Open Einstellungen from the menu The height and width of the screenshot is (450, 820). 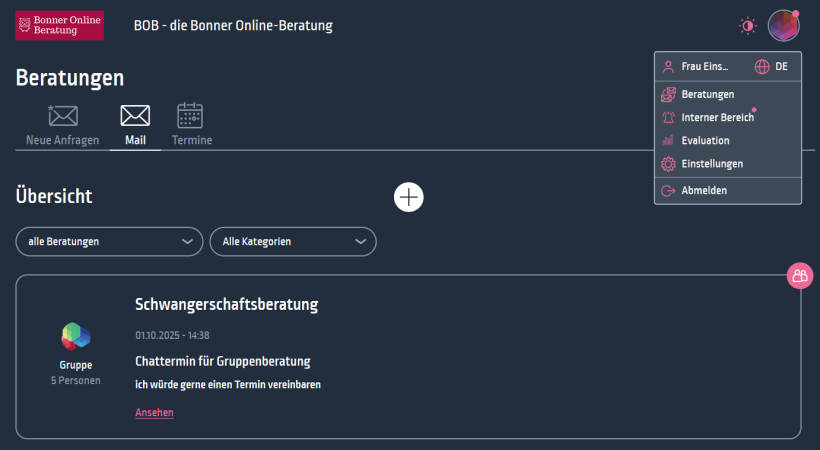click(711, 164)
